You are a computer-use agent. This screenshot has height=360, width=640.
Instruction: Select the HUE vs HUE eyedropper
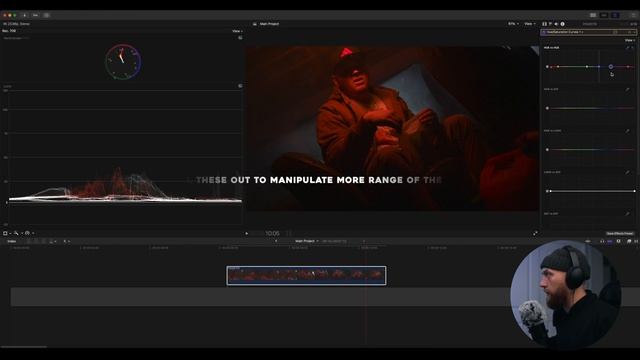tap(628, 48)
